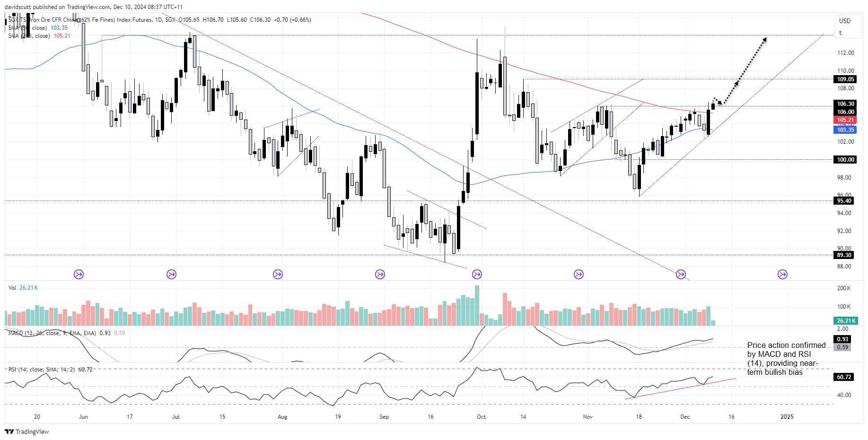This screenshot has width=868, height=440.
Task: Click the 2.00 MACD axis label
Action: pyautogui.click(x=843, y=329)
